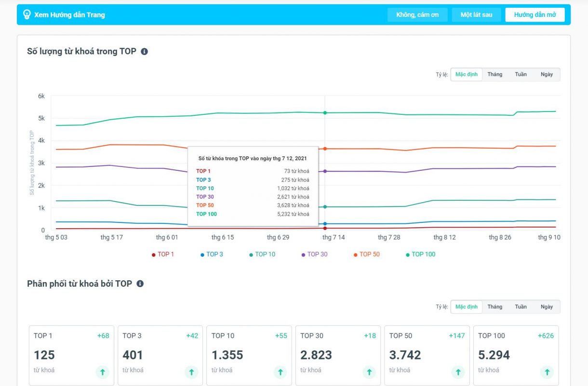Open info icon beside Phân phối từ khoá bởi TOP

point(140,284)
